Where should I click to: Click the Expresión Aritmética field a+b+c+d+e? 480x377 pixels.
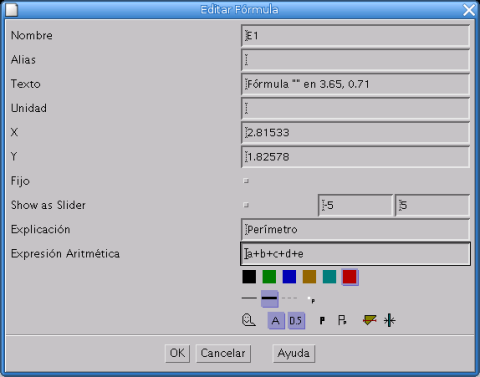coord(355,254)
